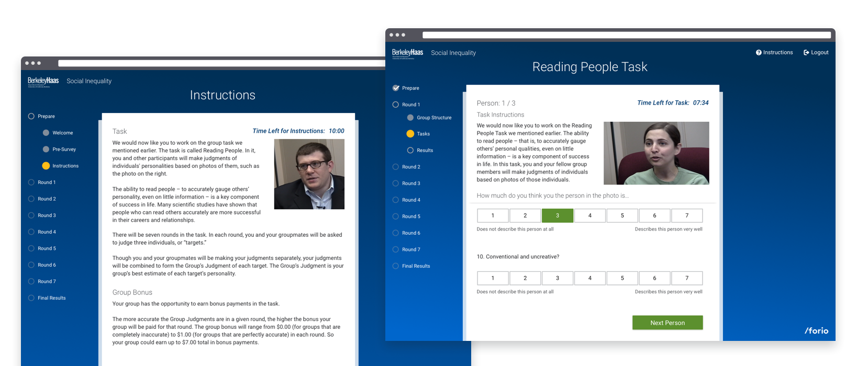The image size is (868, 366).
Task: Open the Welcome step in sidebar
Action: coord(62,133)
